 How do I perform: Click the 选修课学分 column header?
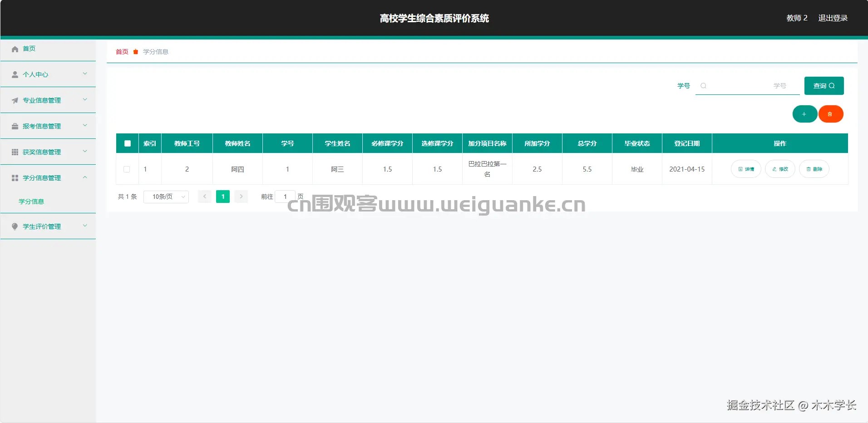[437, 143]
